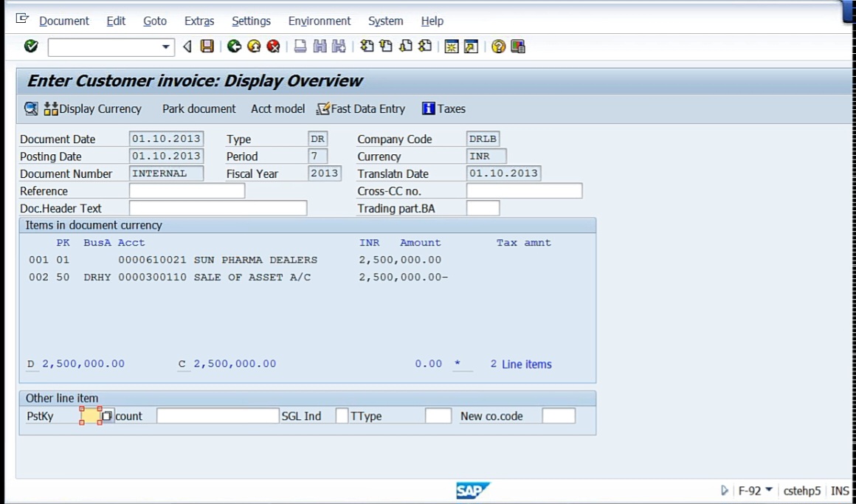Screen dimensions: 856x504
Task: Click the debit total 2,500,000.00 value
Action: click(x=83, y=364)
